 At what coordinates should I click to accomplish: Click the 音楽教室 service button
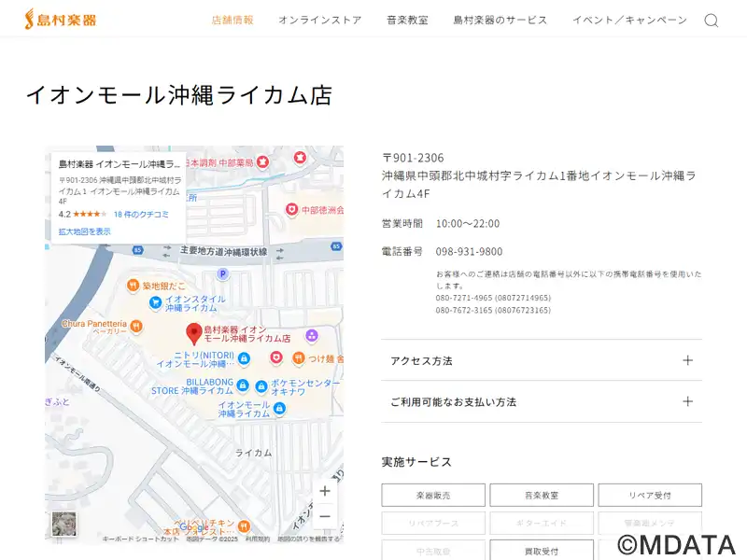[x=542, y=496]
